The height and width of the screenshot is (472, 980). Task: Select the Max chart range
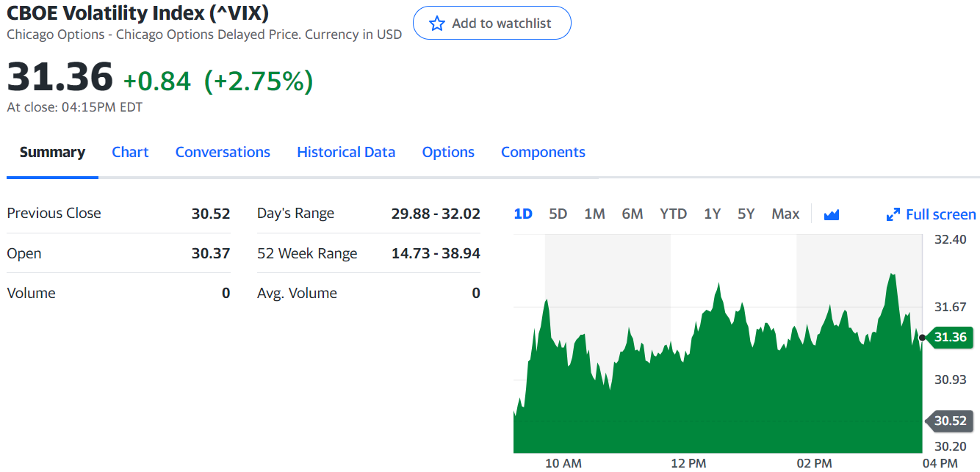785,214
